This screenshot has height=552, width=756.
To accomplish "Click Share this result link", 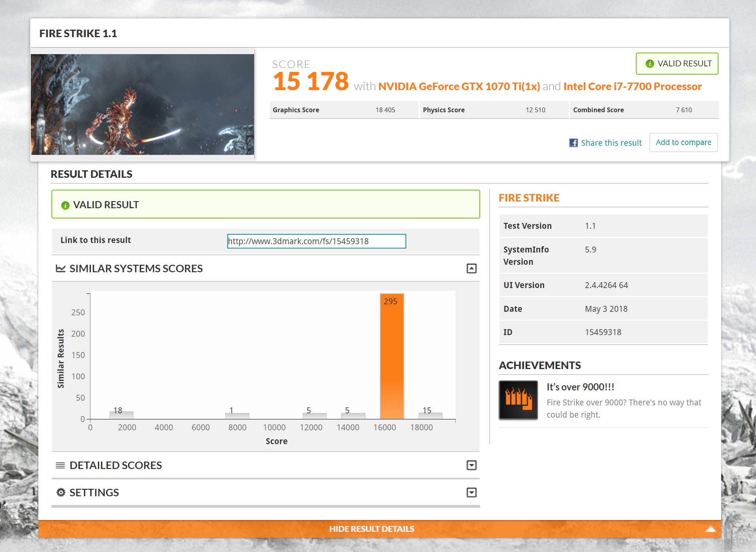I will [x=611, y=143].
